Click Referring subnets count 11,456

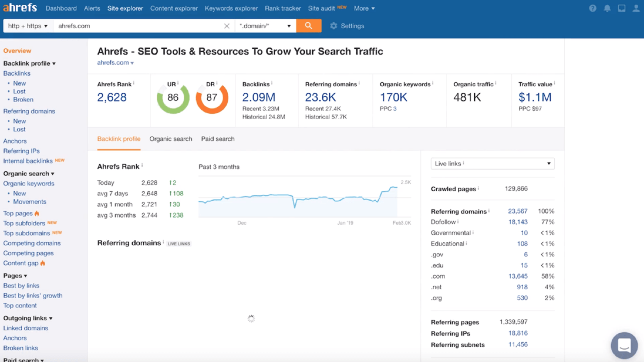[518, 344]
